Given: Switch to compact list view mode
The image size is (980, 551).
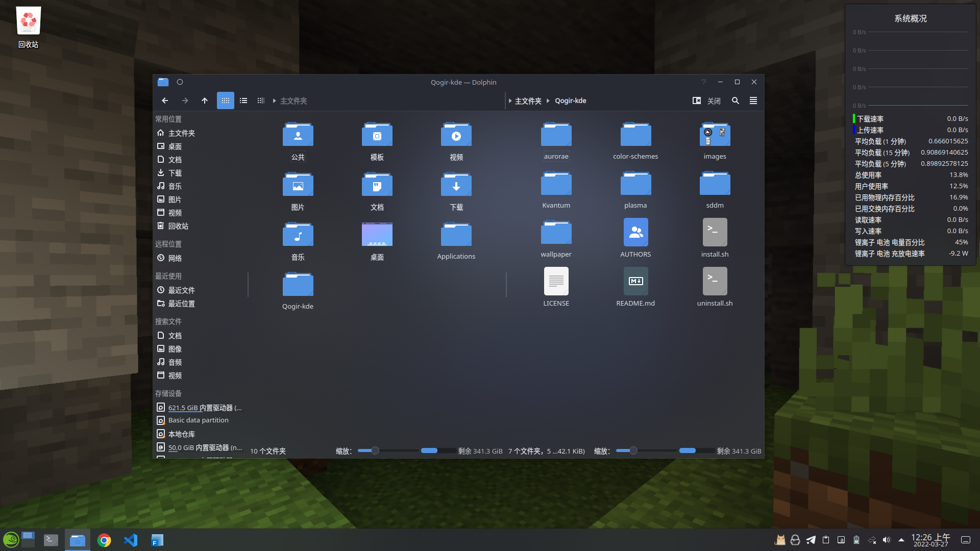Looking at the screenshot, I should click(x=243, y=101).
